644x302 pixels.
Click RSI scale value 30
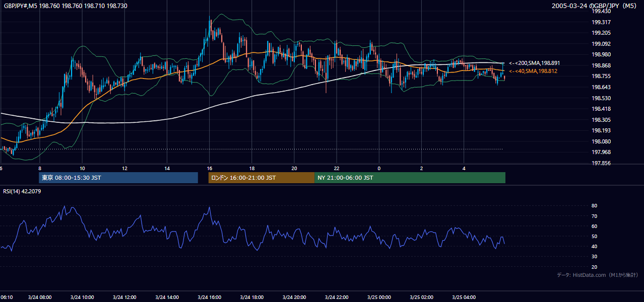click(595, 257)
